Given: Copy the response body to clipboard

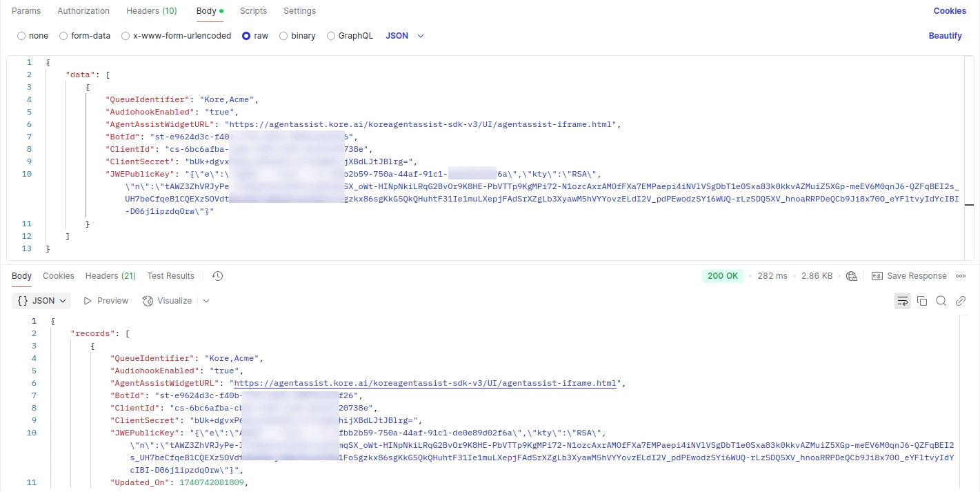Looking at the screenshot, I should pyautogui.click(x=923, y=300).
